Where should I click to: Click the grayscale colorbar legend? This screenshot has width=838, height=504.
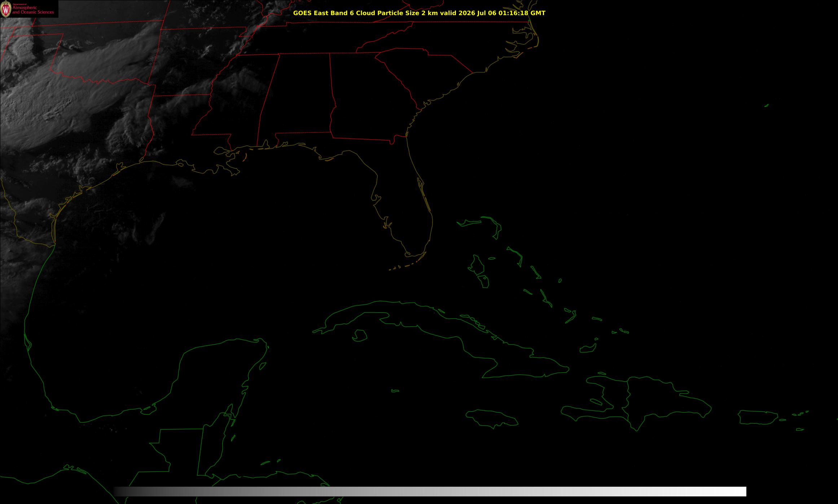pos(430,491)
